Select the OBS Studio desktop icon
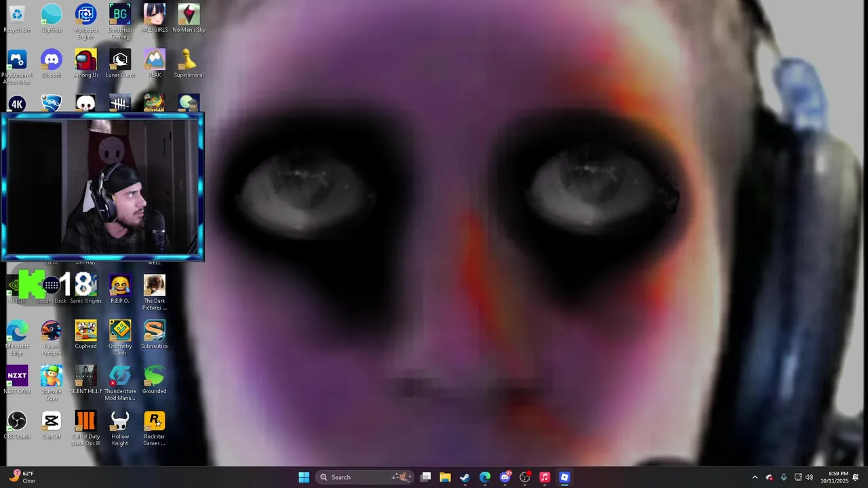Image resolution: width=868 pixels, height=488 pixels. point(17,426)
